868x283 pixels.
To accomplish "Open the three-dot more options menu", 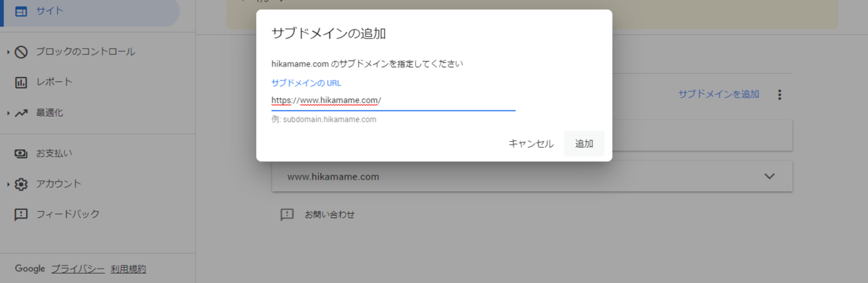I will tap(780, 95).
